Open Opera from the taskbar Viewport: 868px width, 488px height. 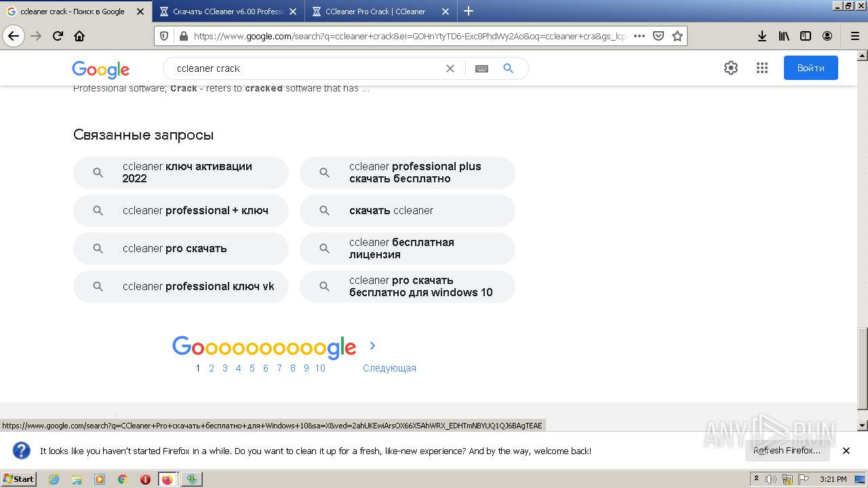click(x=145, y=479)
